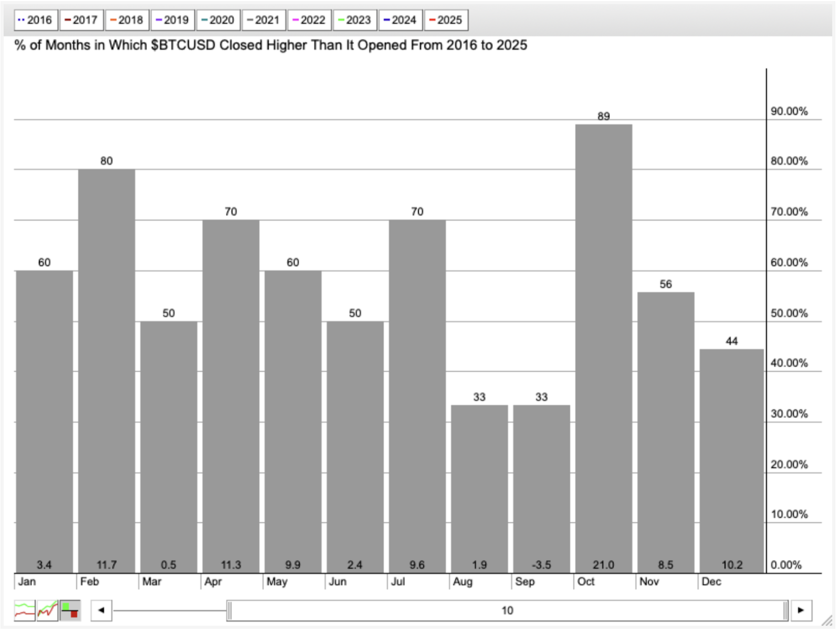Click the Dec month axis label
Screen dimensions: 840x634
(711, 581)
